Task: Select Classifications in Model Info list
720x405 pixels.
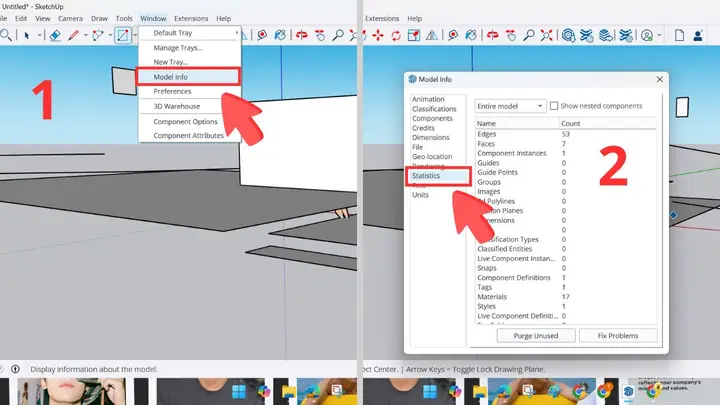Action: 434,109
